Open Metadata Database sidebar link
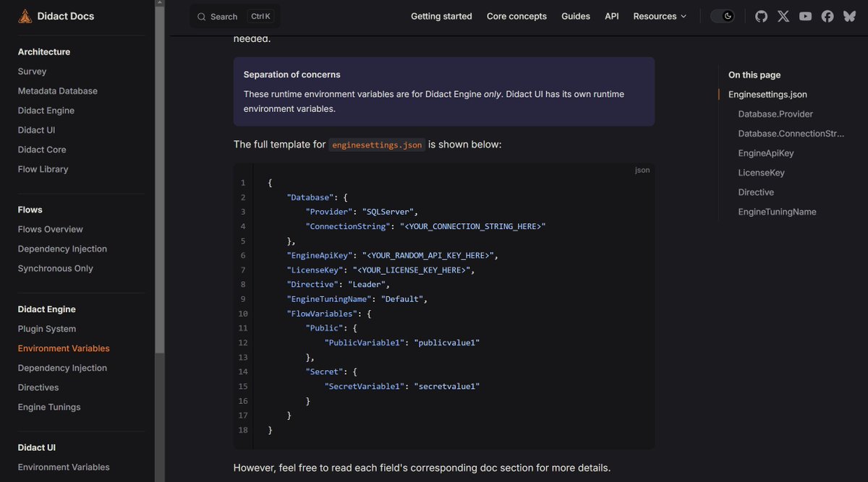868x482 pixels. click(58, 91)
